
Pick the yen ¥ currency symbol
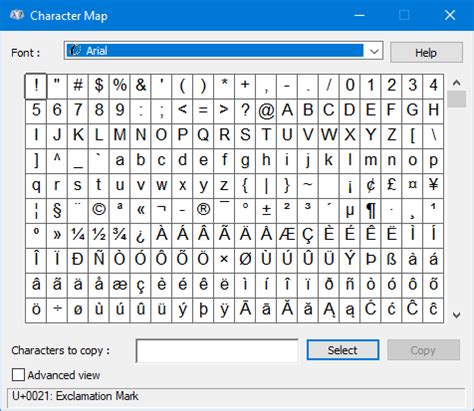point(433,185)
